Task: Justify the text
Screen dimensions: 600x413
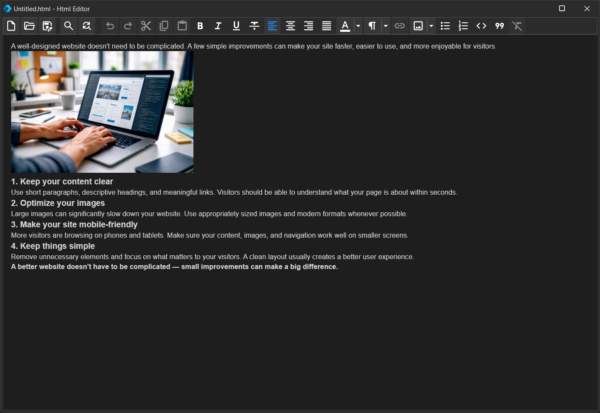Action: coord(326,26)
